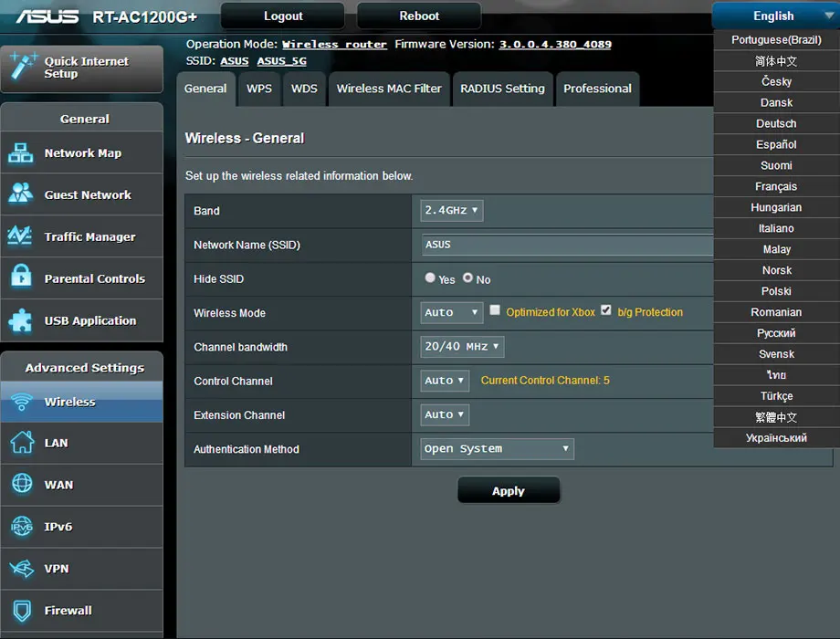Select Український language
This screenshot has height=639, width=840.
[776, 438]
